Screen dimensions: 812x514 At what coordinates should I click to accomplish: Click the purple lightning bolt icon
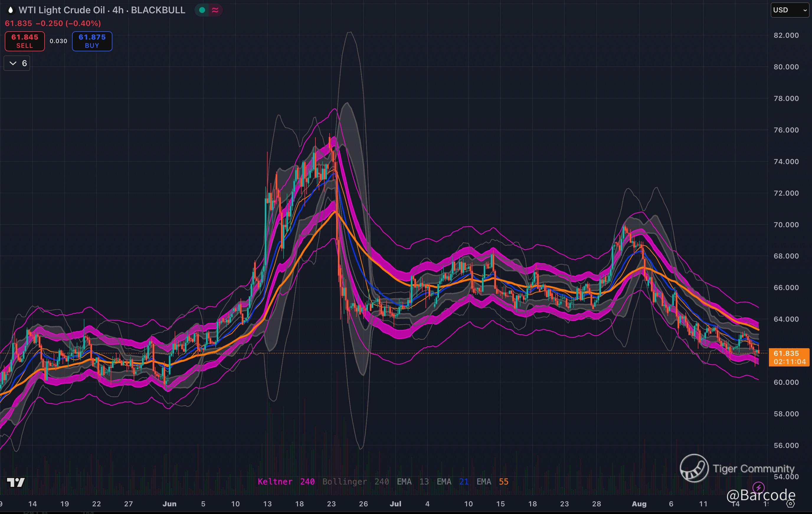pyautogui.click(x=758, y=487)
